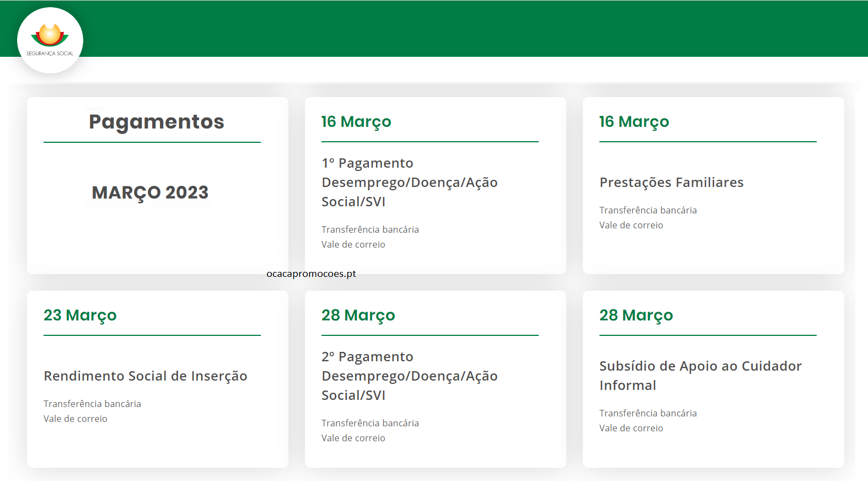Click Vale de correio under 2º Pagamento
868x492 pixels.
[x=353, y=438]
